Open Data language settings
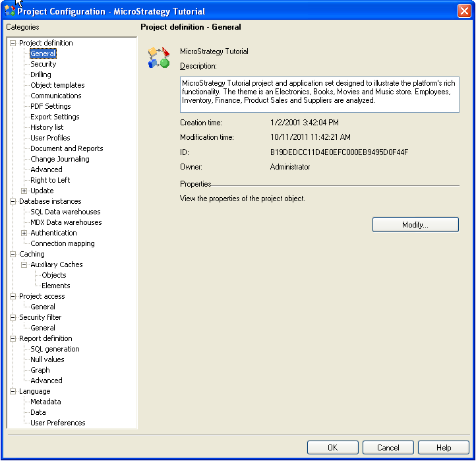This screenshot has width=476, height=461. [38, 412]
